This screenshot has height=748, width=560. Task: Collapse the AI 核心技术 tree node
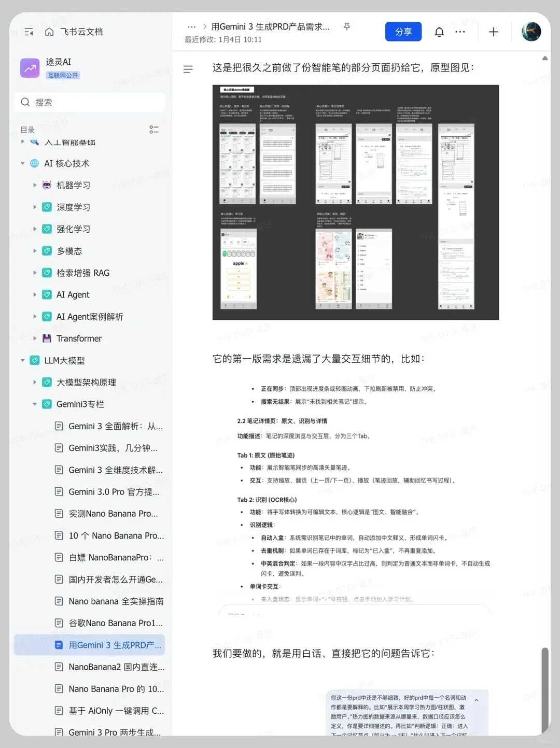[23, 163]
